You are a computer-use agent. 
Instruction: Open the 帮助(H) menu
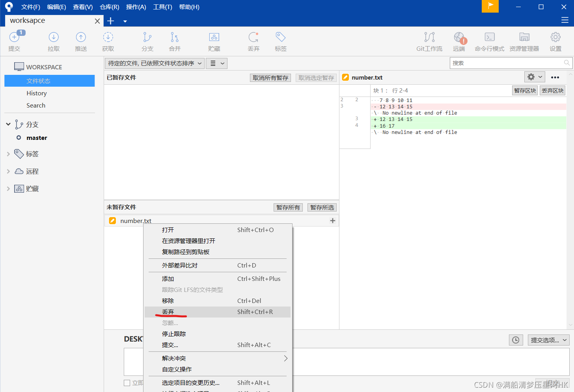(x=189, y=7)
